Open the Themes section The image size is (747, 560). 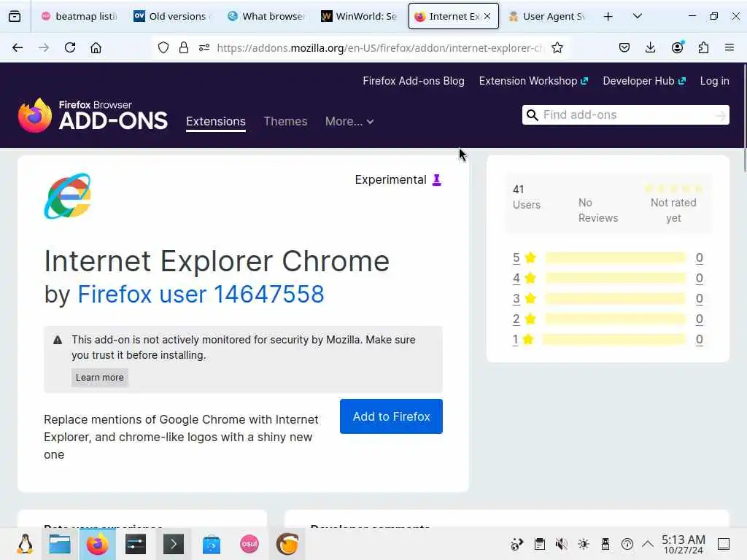(285, 122)
